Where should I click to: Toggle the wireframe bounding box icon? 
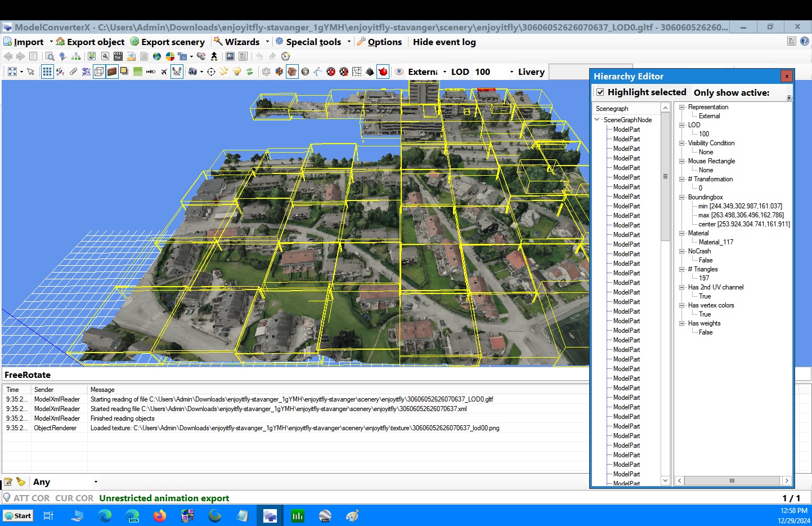click(99, 72)
